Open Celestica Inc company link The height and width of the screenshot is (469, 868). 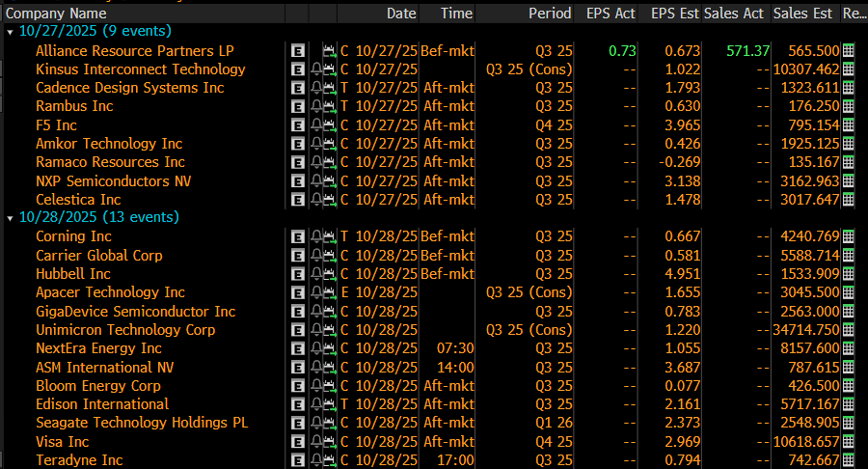pyautogui.click(x=78, y=200)
